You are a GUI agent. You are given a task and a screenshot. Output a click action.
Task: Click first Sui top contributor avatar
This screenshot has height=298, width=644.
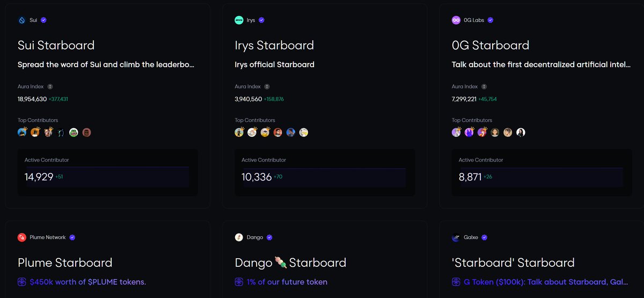click(x=22, y=132)
